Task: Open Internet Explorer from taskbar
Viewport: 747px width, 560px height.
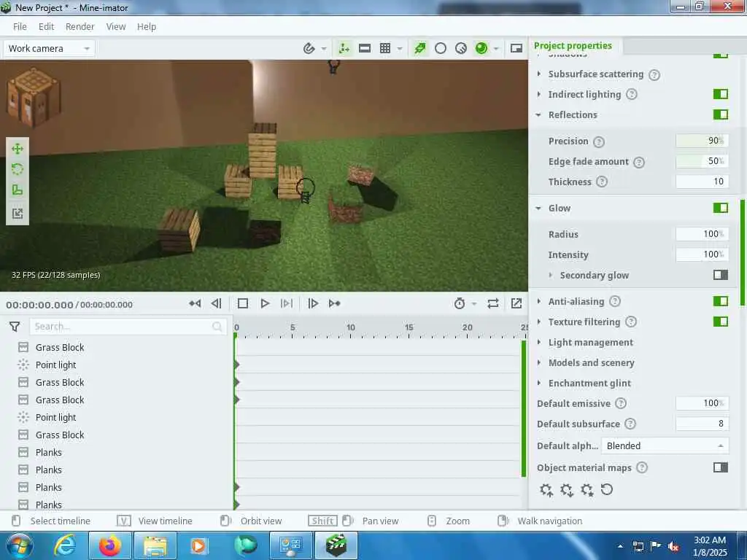Action: coord(65,545)
